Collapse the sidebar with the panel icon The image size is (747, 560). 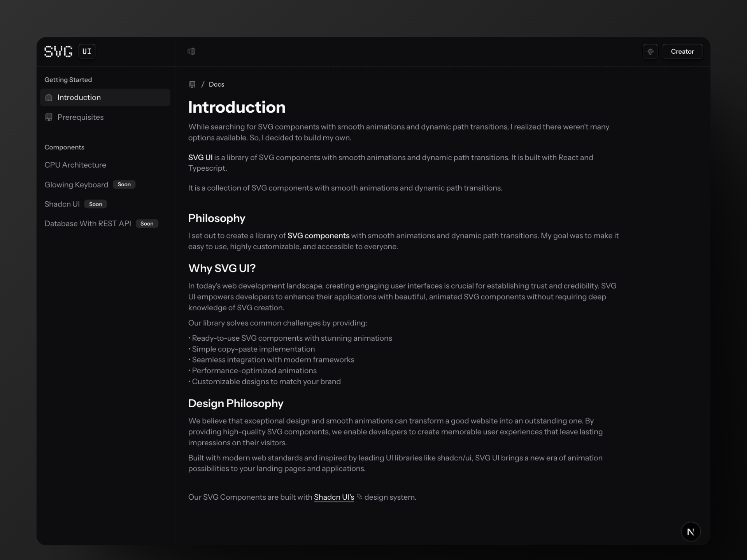click(191, 51)
